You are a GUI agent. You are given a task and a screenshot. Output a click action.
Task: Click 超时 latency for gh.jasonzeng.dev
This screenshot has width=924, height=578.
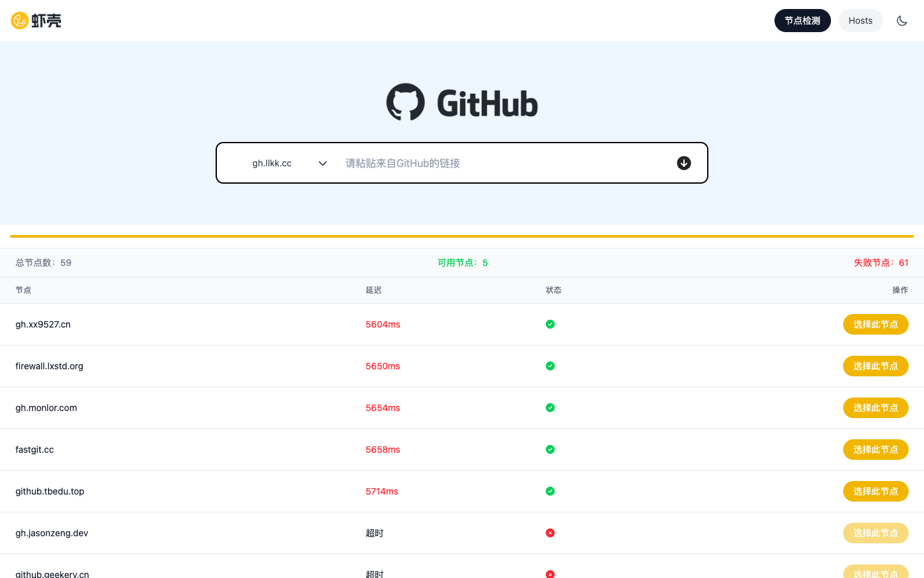[375, 533]
